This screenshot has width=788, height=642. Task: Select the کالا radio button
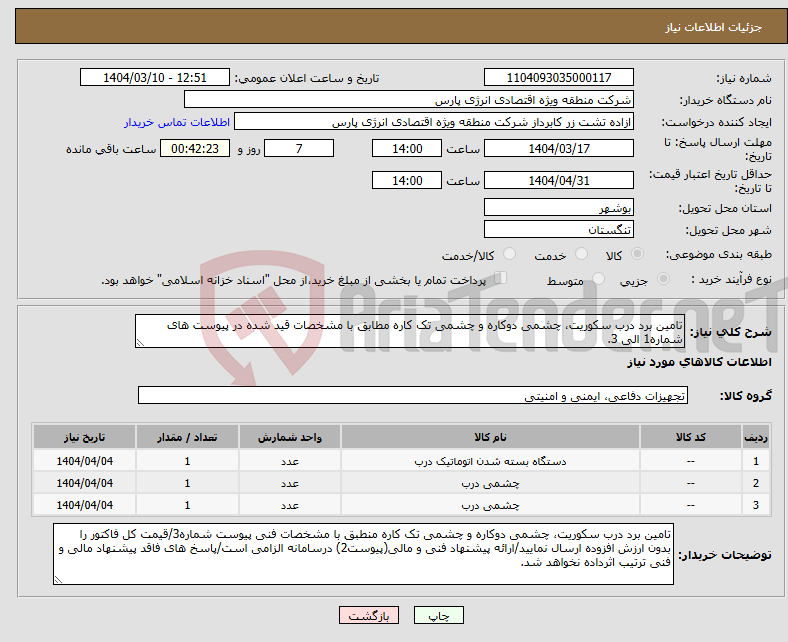[637, 254]
